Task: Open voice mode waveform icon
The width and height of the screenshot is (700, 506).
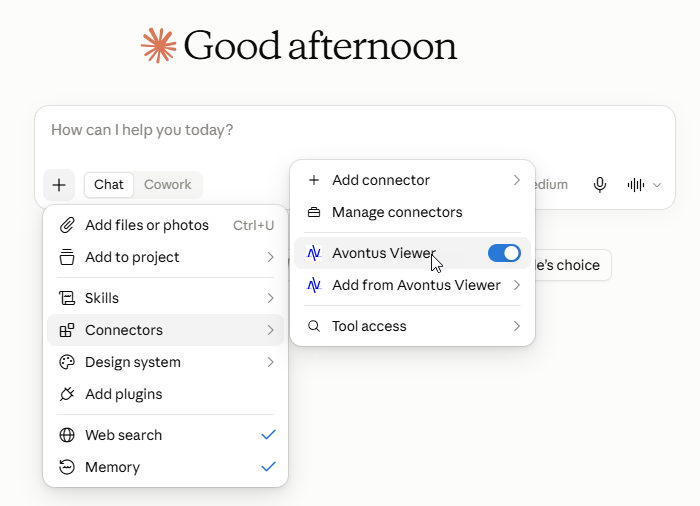Action: point(636,185)
